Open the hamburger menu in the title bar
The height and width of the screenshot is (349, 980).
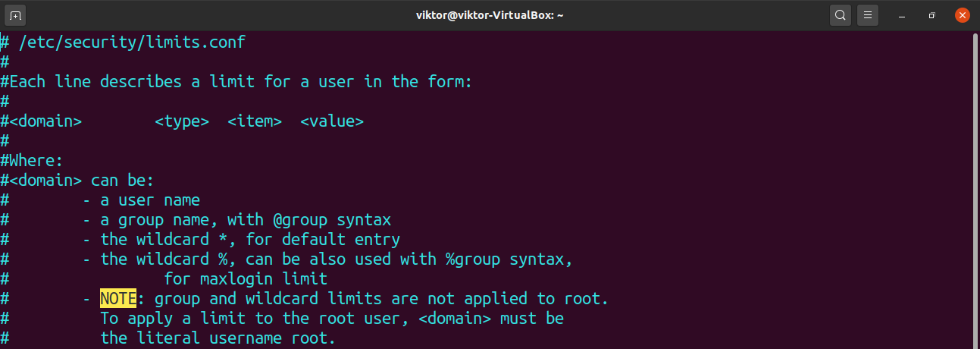tap(869, 15)
